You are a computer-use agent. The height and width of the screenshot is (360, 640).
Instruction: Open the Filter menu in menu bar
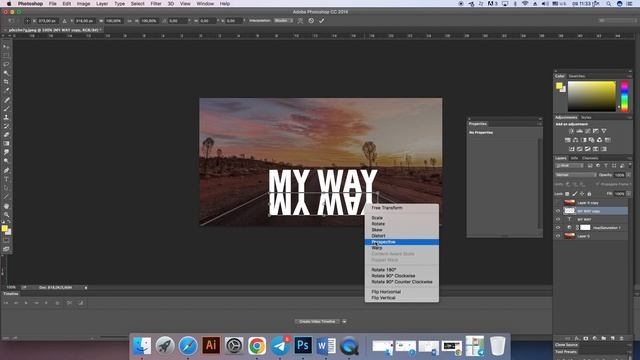click(x=156, y=4)
